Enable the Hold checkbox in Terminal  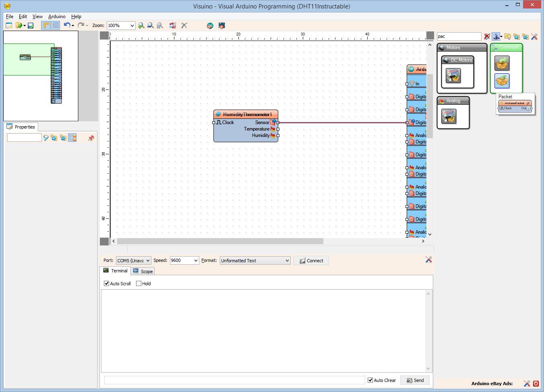pos(138,283)
